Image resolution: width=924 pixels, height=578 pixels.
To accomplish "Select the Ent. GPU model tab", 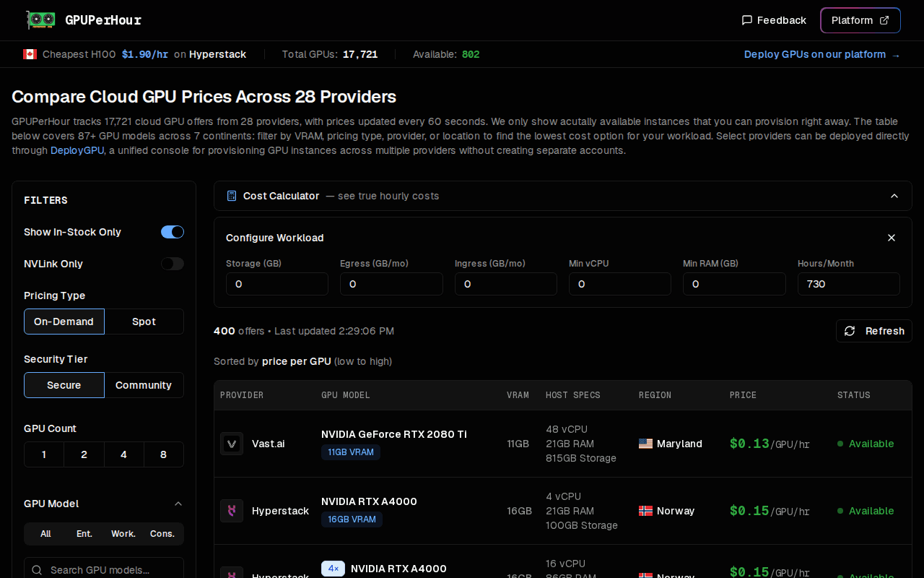I will (84, 534).
